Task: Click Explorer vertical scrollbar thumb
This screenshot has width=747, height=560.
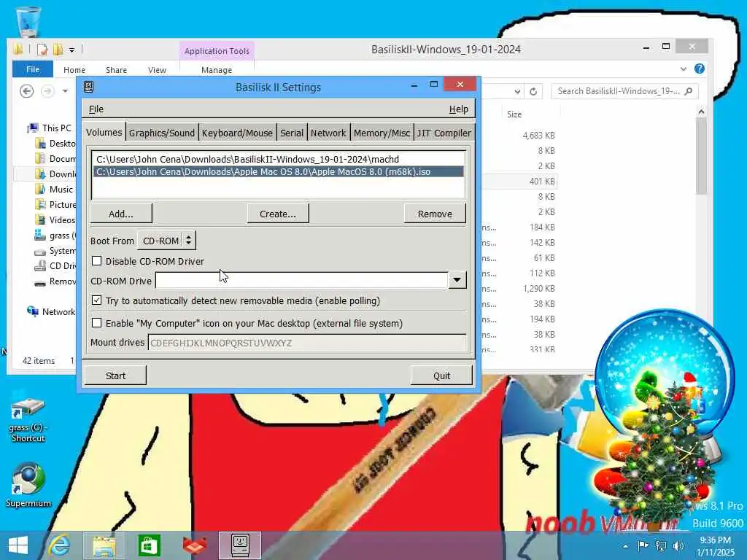Action: pyautogui.click(x=701, y=156)
